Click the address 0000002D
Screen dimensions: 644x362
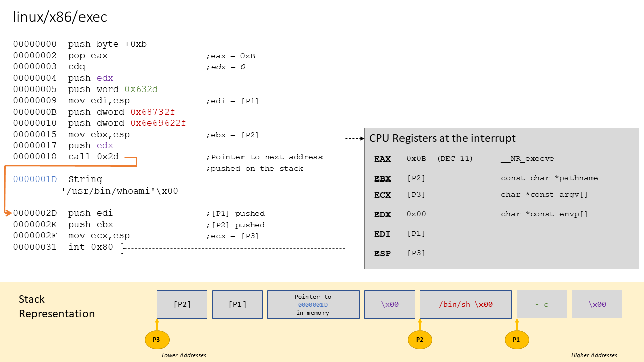point(35,213)
